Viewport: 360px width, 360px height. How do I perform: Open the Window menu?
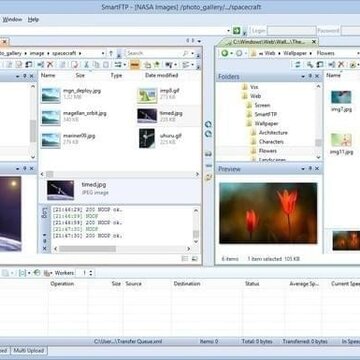pyautogui.click(x=12, y=19)
